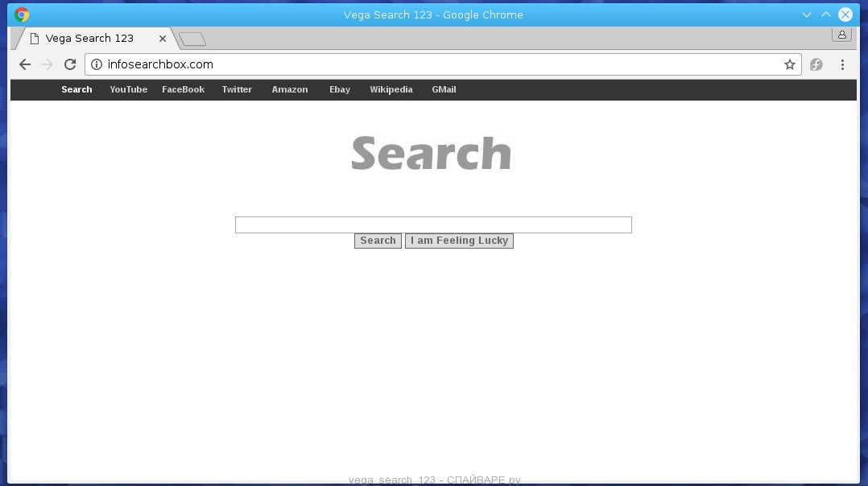Open the Search navigation menu item
868x486 pixels.
pos(76,89)
